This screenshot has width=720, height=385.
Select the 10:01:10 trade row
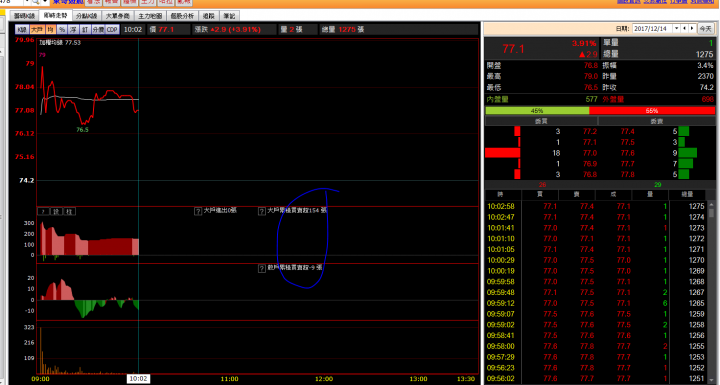pos(596,238)
